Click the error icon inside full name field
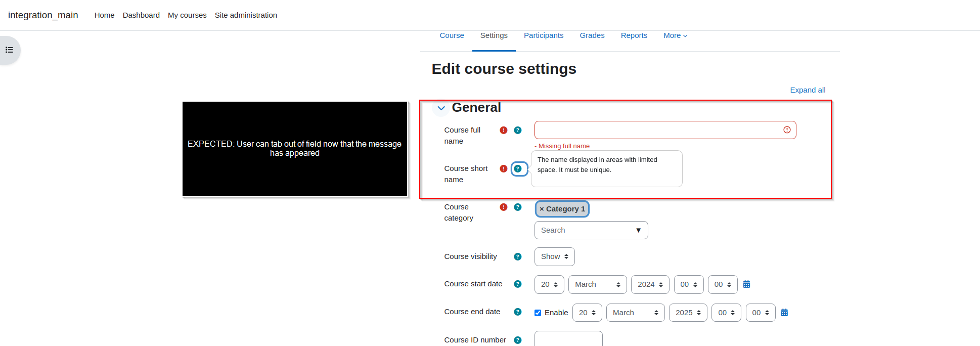 [787, 130]
